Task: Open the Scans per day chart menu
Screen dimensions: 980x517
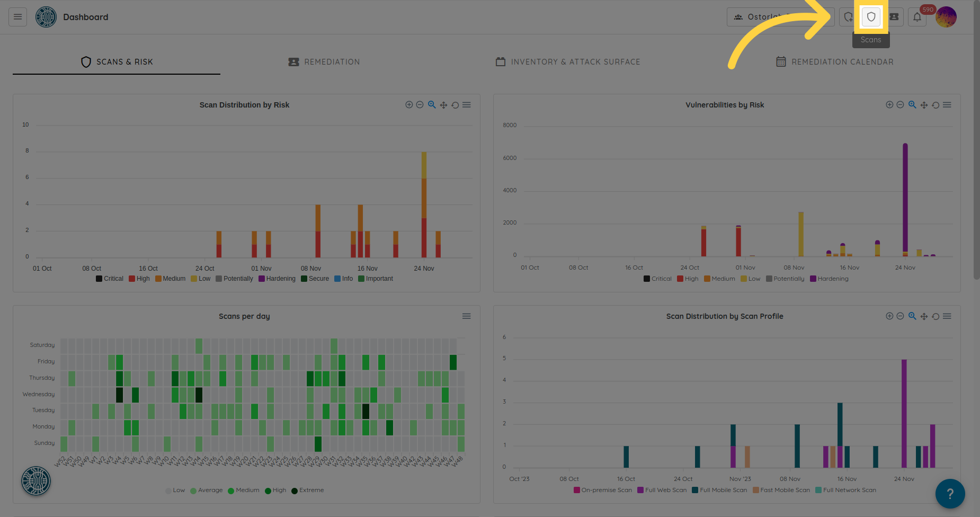Action: [466, 316]
